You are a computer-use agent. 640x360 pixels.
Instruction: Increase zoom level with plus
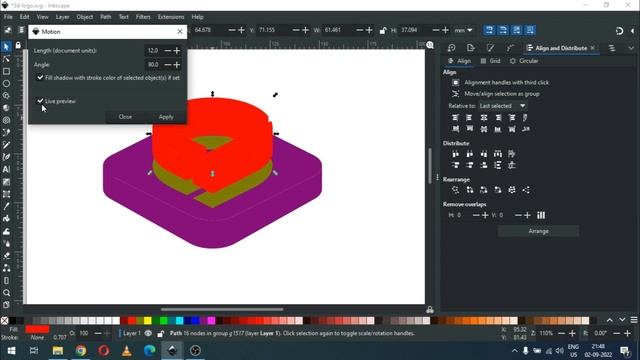(572, 333)
